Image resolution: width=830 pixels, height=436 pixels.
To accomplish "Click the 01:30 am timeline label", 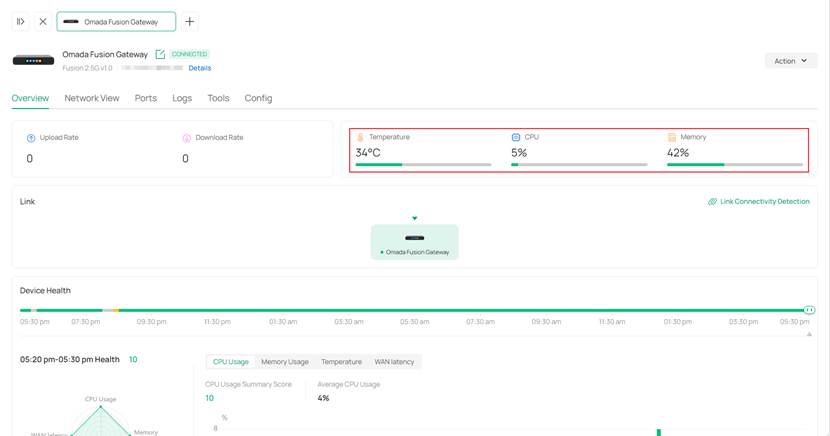I will point(283,322).
